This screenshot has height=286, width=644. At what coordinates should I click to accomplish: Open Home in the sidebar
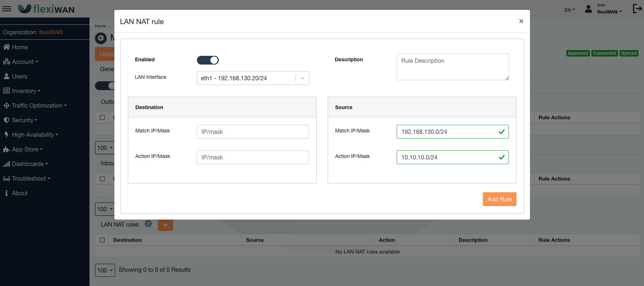[20, 47]
